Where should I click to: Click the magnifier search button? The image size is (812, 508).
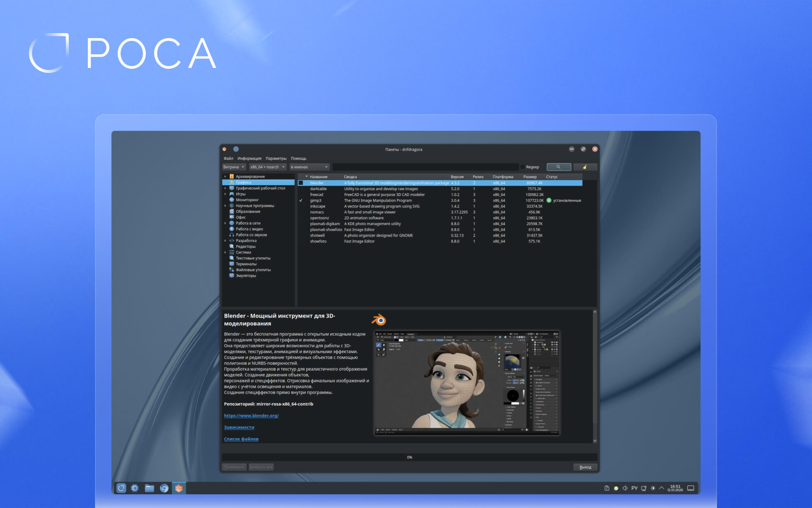558,167
